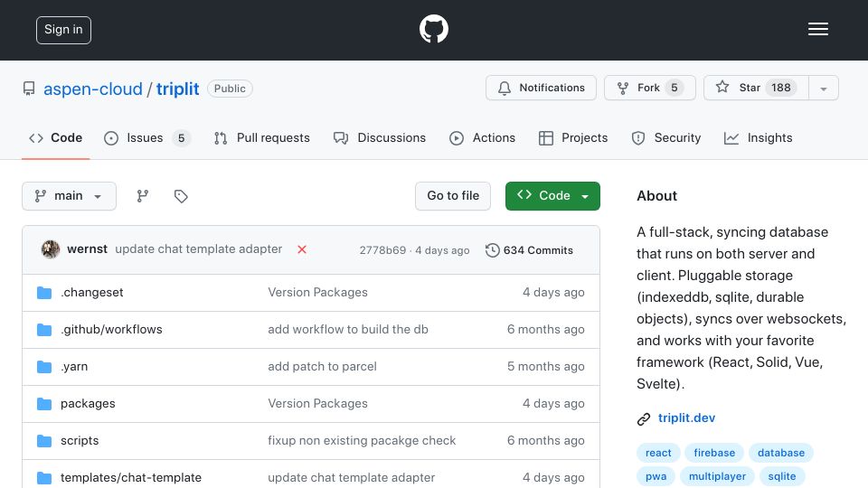Click the .changeset folder icon
868x488 pixels.
[44, 293]
